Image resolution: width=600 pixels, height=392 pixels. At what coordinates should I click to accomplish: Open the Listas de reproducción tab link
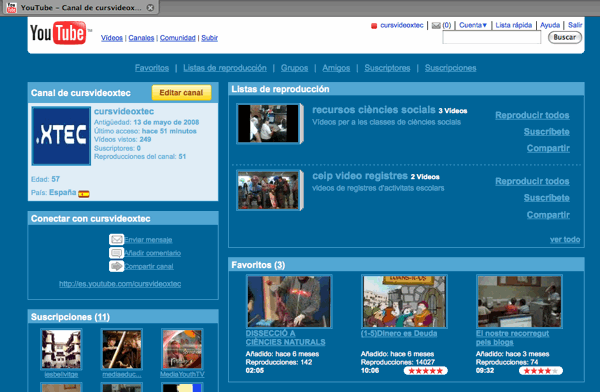coord(225,68)
